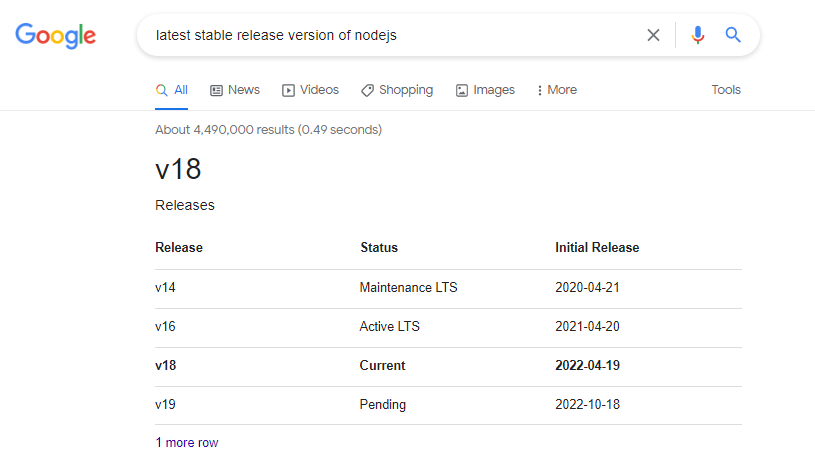This screenshot has height=460, width=815.
Task: Open the Images results tab
Action: coord(485,90)
